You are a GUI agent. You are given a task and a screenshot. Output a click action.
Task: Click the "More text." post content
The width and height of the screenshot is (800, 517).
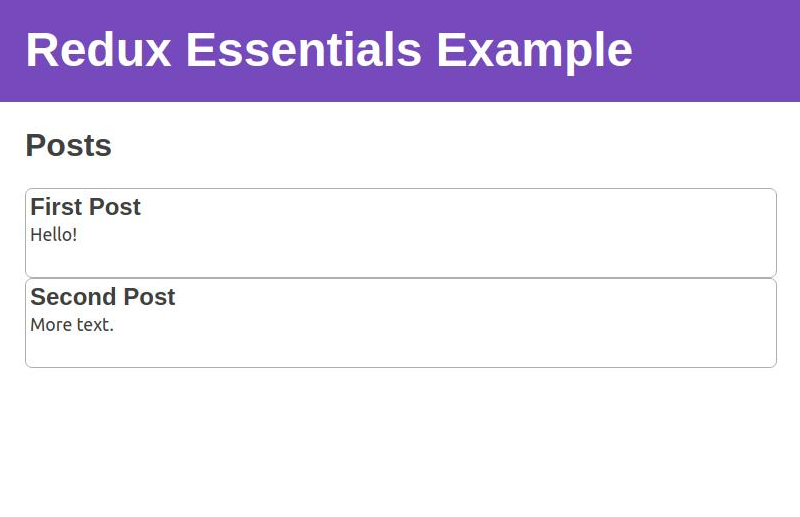[72, 325]
